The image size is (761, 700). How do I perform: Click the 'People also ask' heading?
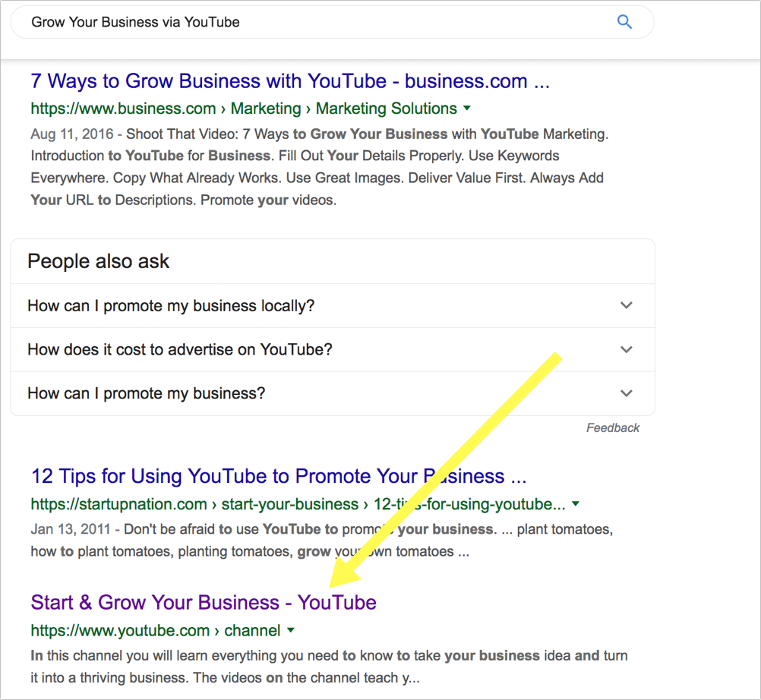tap(99, 261)
